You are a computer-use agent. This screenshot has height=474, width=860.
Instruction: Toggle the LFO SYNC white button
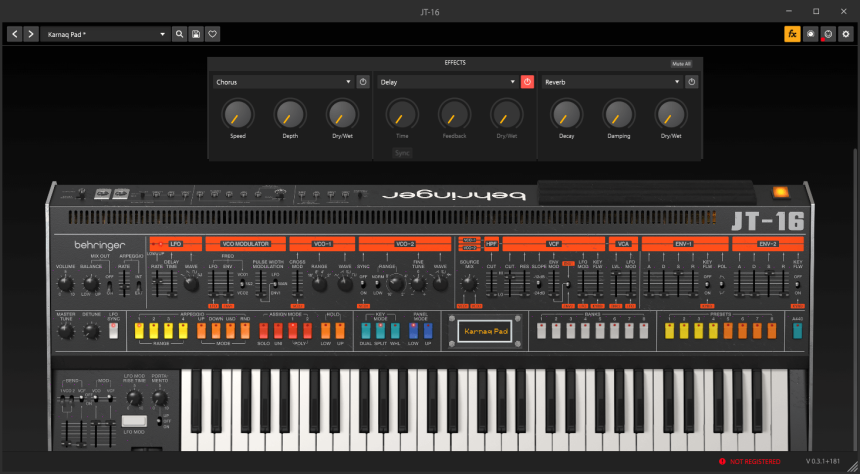pos(114,331)
